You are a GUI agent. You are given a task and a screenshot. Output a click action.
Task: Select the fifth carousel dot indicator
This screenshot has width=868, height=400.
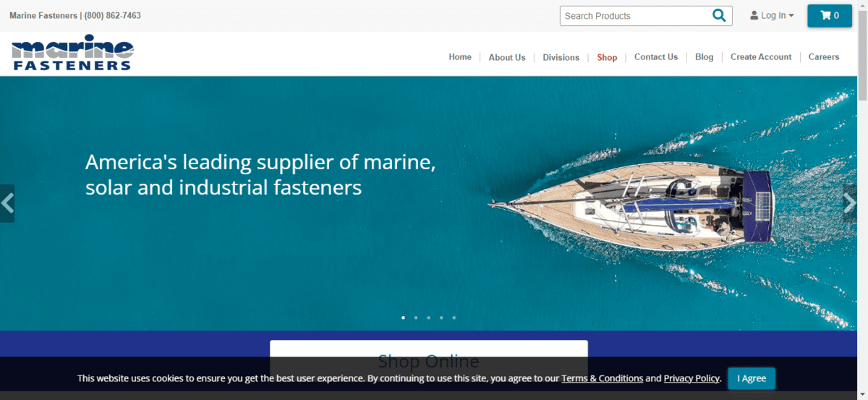(x=454, y=318)
